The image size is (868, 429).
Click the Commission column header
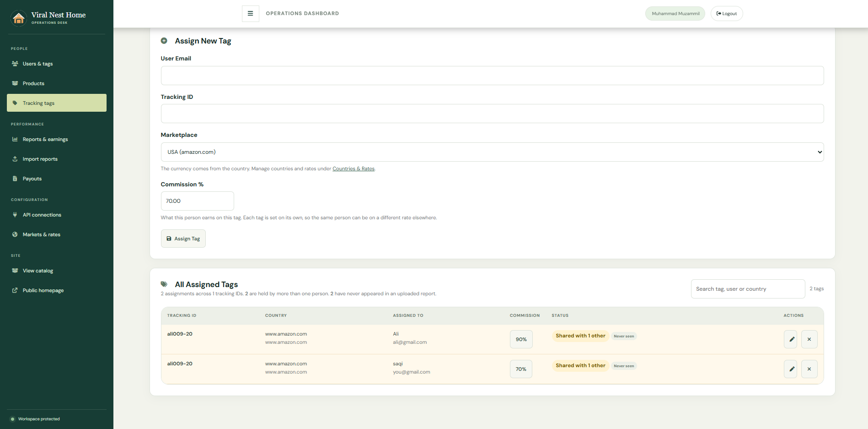click(x=525, y=315)
